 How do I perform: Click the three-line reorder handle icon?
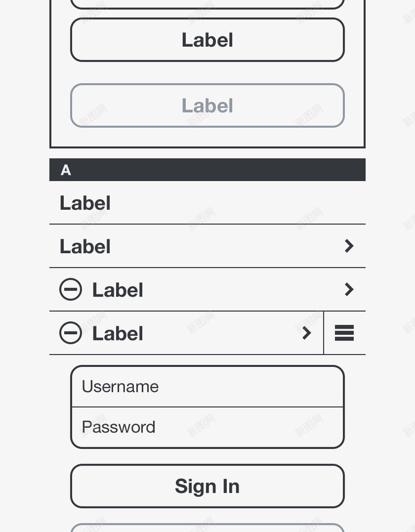click(344, 333)
